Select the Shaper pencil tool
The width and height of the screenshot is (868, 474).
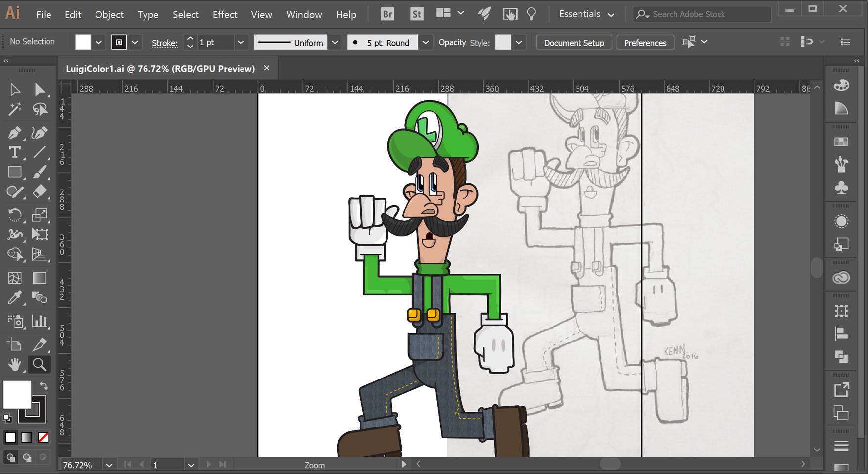tap(15, 192)
